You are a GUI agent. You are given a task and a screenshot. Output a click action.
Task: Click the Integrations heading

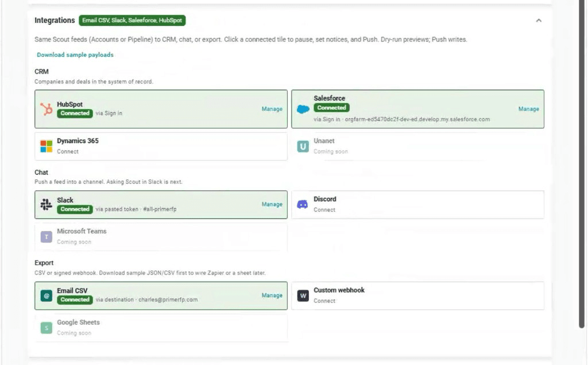pos(55,20)
